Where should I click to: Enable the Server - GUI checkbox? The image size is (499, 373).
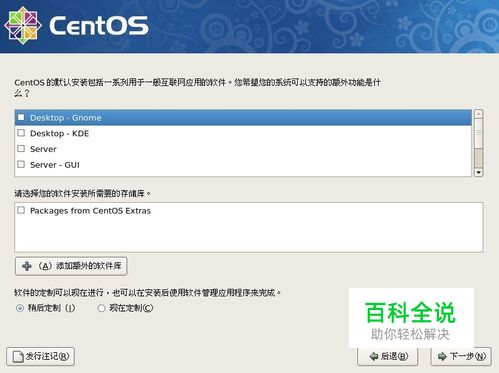point(21,164)
